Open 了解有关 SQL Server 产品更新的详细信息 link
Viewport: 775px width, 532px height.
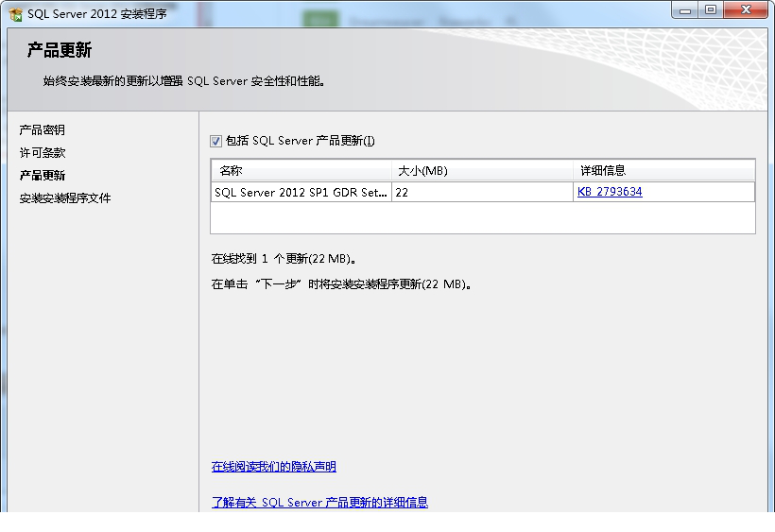[x=319, y=502]
